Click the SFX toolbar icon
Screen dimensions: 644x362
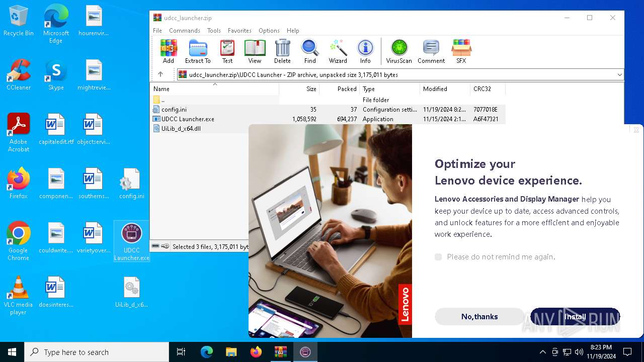point(461,52)
